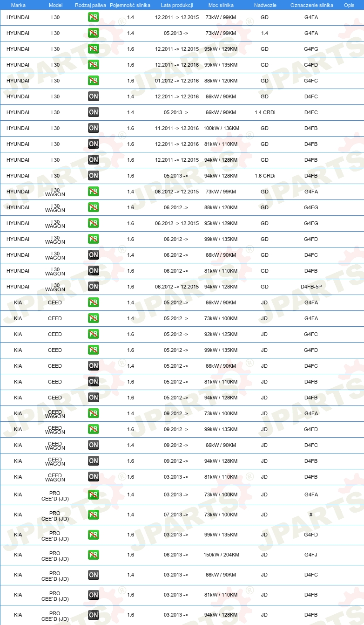Click the petrol icon for Hyundai I30 G4FG 95kW
Screen dimensions: 364x625
(94, 49)
